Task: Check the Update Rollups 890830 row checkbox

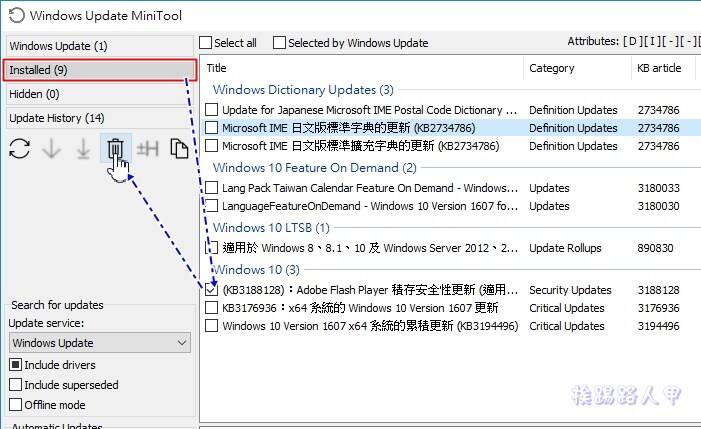Action: point(211,248)
